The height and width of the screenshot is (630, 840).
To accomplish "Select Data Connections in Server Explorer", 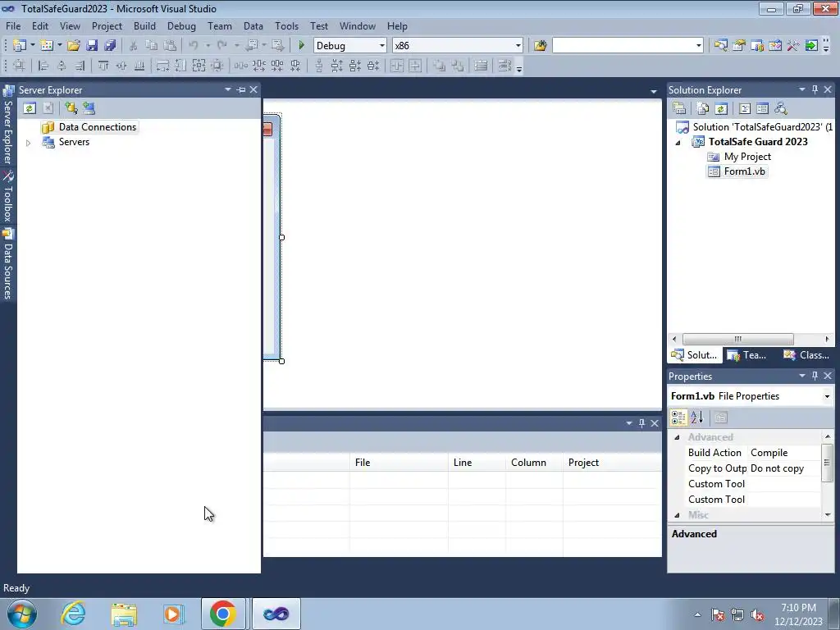I will click(x=97, y=127).
